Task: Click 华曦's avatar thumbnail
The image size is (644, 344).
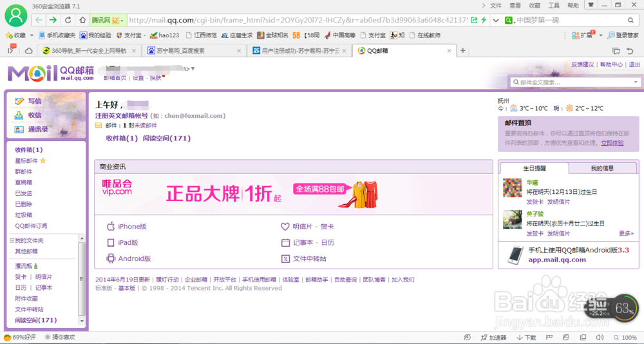Action: coord(512,188)
